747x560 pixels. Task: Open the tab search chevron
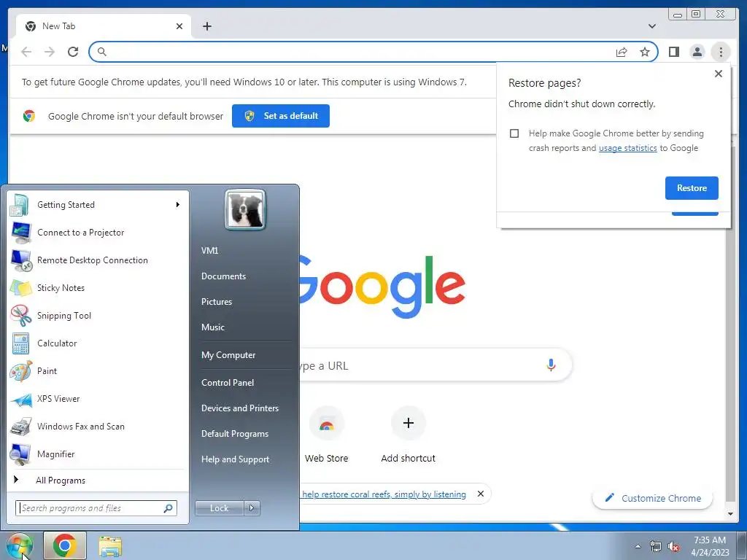pos(652,26)
